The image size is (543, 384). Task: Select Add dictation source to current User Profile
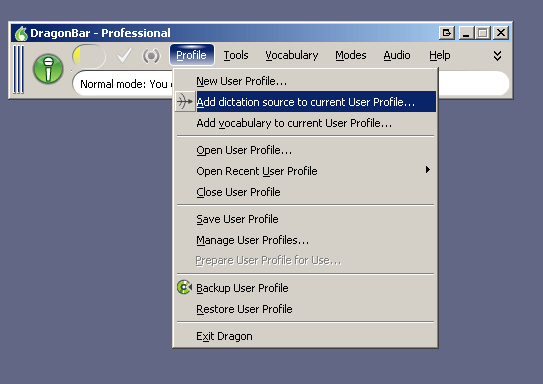pos(305,102)
